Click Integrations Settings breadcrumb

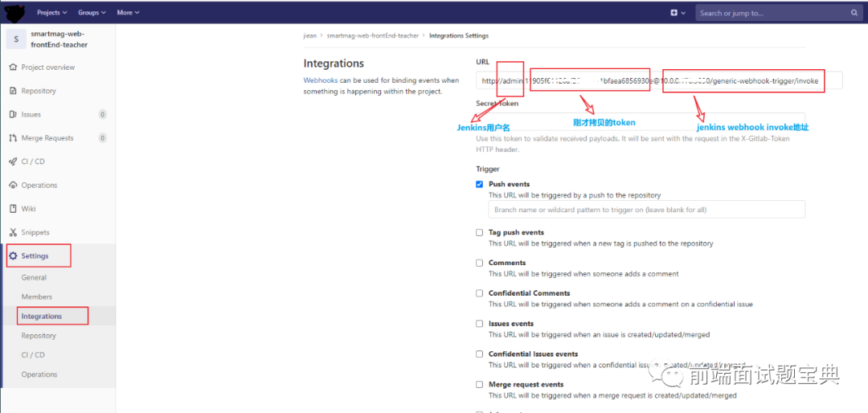coord(459,35)
